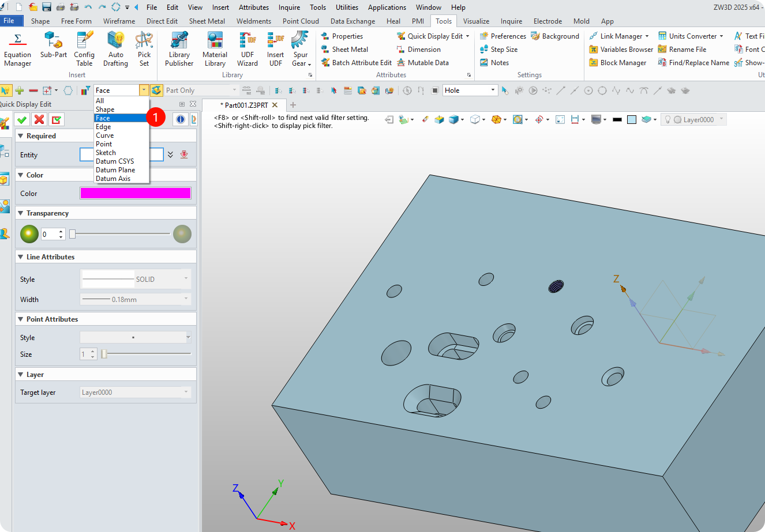765x532 pixels.
Task: Open the Step Size setting
Action: (x=498, y=50)
